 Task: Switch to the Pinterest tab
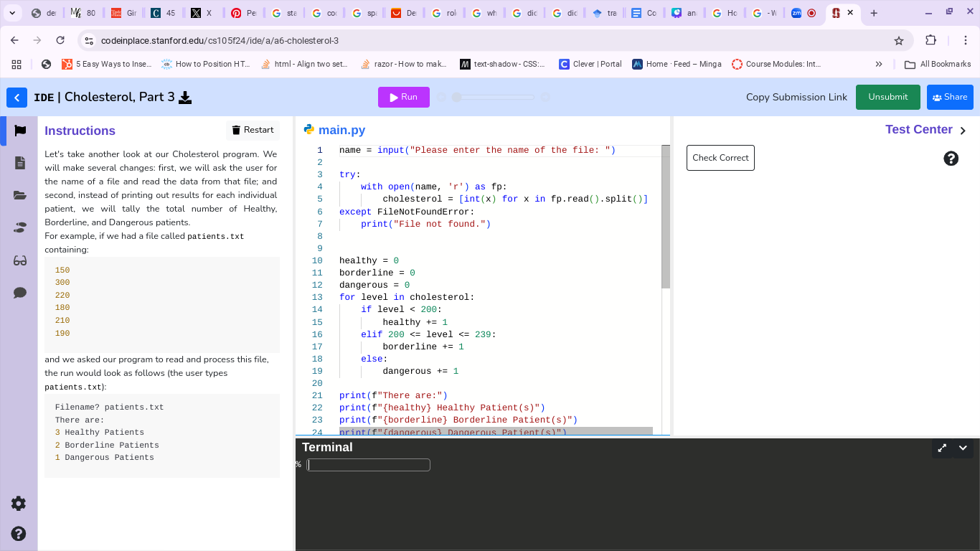[x=243, y=13]
